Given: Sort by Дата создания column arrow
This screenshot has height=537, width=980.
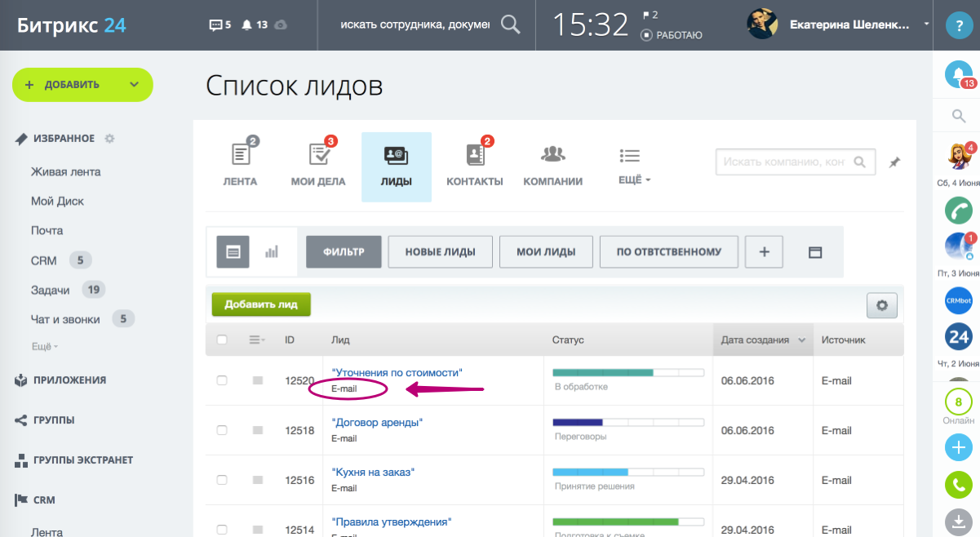Looking at the screenshot, I should click(x=802, y=340).
